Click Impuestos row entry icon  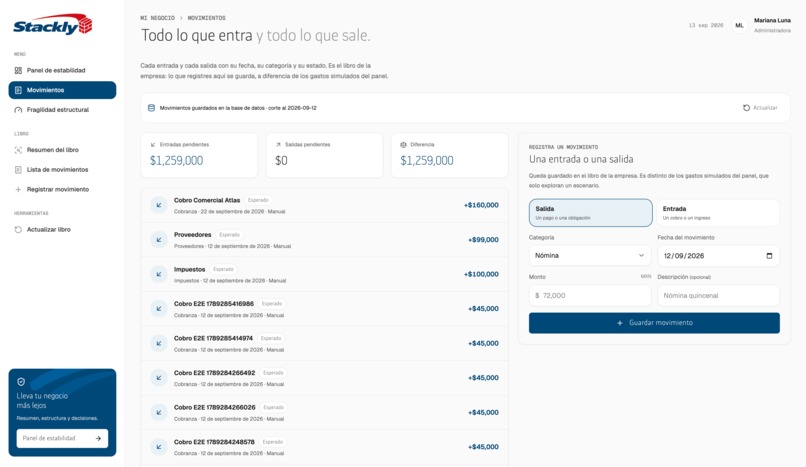point(159,274)
